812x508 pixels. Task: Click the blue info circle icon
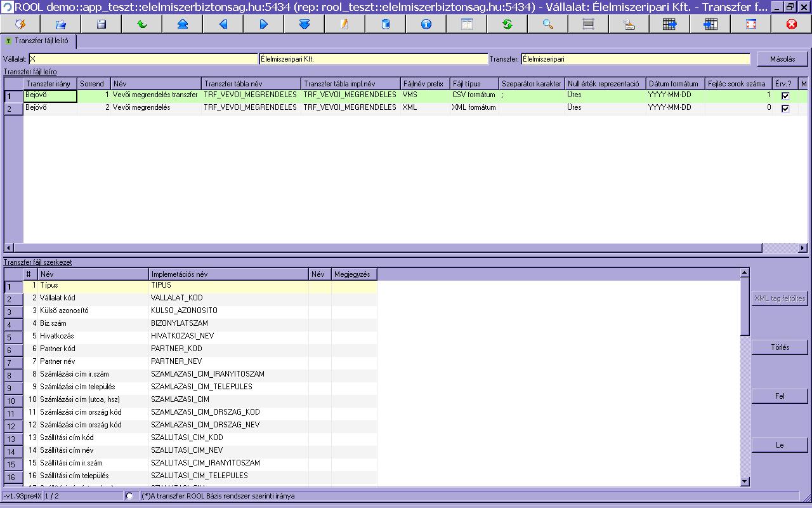pyautogui.click(x=426, y=24)
